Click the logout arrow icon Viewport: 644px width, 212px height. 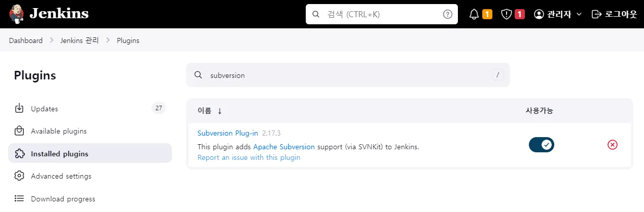(x=596, y=14)
